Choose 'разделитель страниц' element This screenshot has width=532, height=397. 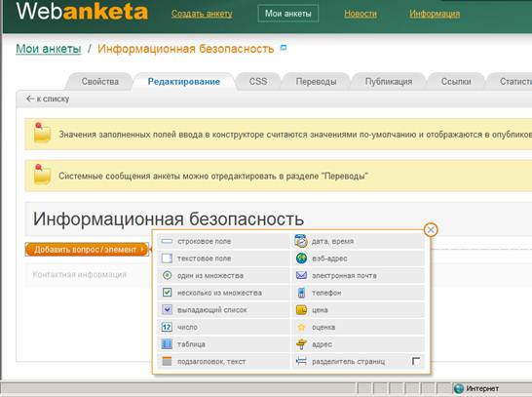click(359, 361)
